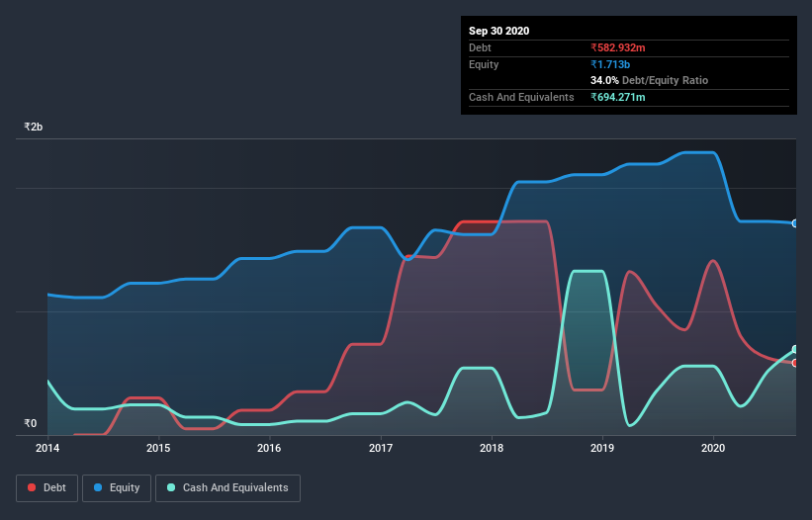Click the Equity endpoint marker at Sep 2020
The image size is (812, 520).
point(795,223)
